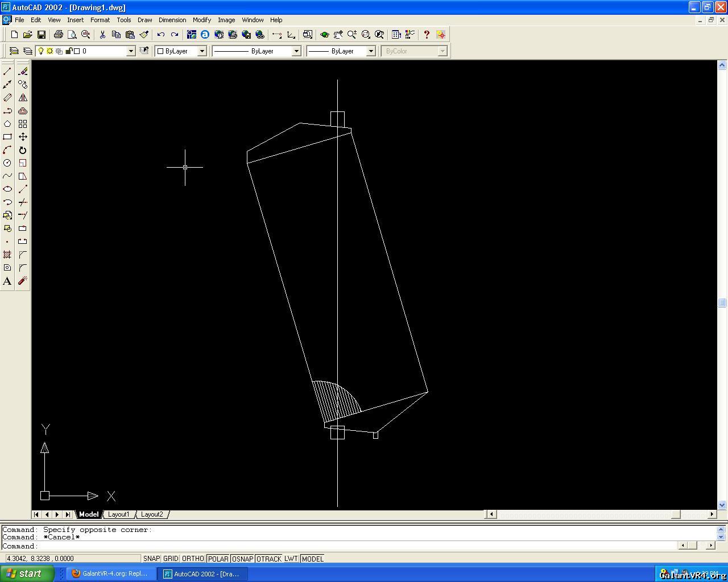
Task: Toggle SNAP mode in status bar
Action: [x=151, y=559]
